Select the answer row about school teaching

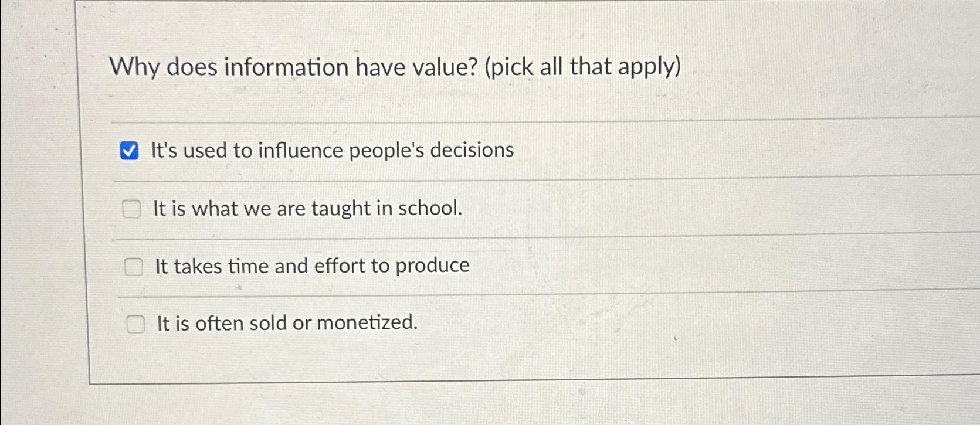point(308,208)
